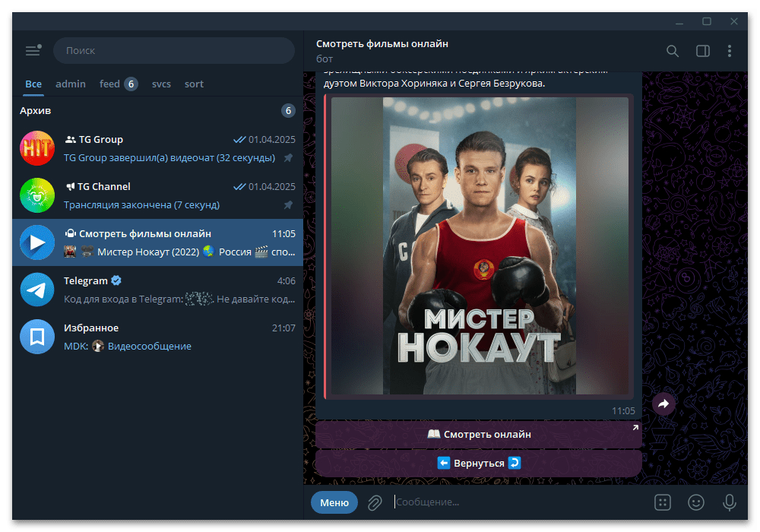Open the Избранное saved messages chat
This screenshot has width=760, height=532.
(x=157, y=337)
